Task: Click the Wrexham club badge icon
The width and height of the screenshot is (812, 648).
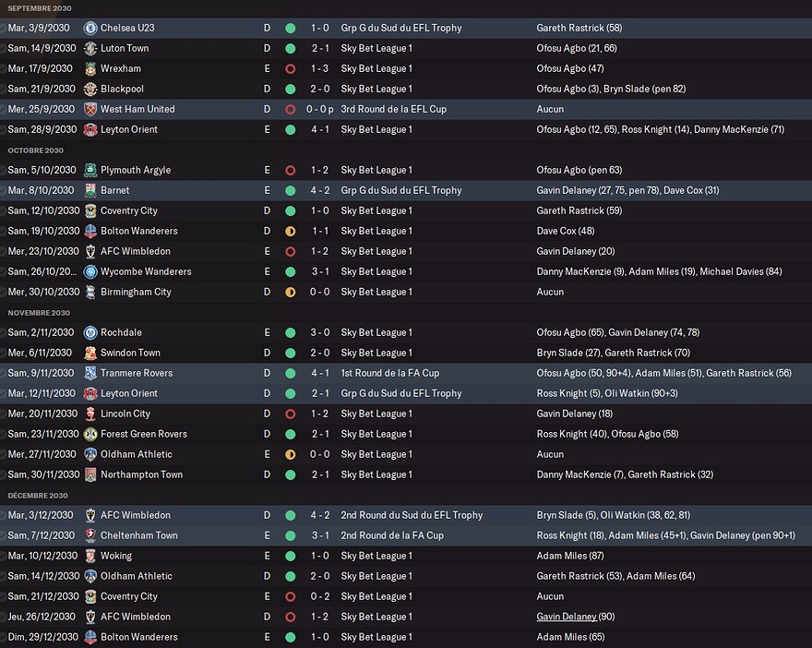Action: (90, 68)
